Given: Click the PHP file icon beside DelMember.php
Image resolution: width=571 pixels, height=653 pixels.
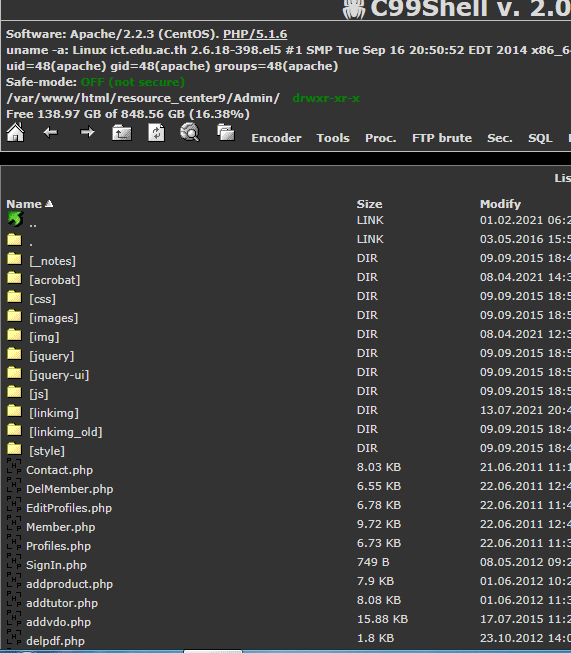Looking at the screenshot, I should 14,486.
